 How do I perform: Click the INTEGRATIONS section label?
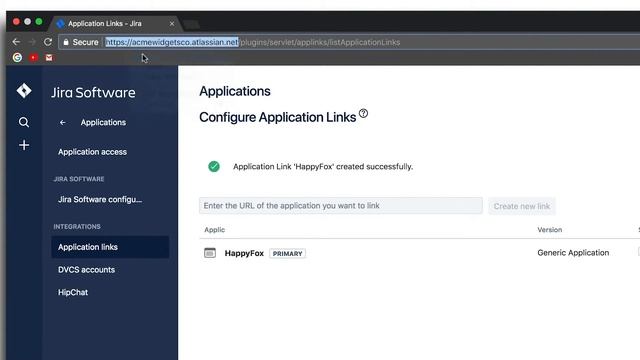tap(77, 227)
